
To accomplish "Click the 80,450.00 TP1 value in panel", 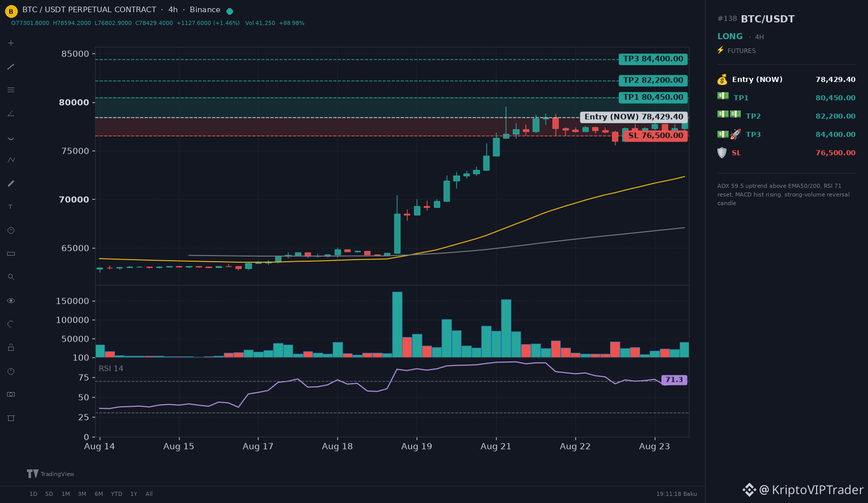I will [x=835, y=98].
